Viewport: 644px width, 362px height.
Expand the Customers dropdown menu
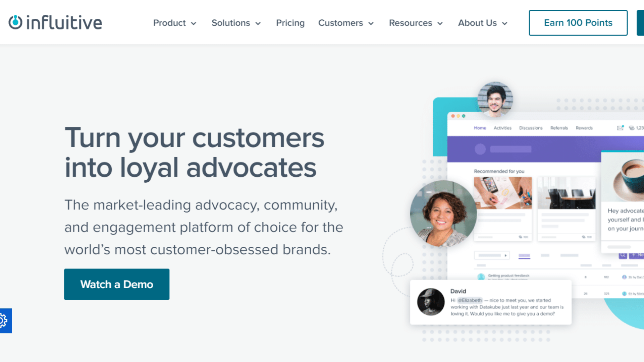[347, 22]
